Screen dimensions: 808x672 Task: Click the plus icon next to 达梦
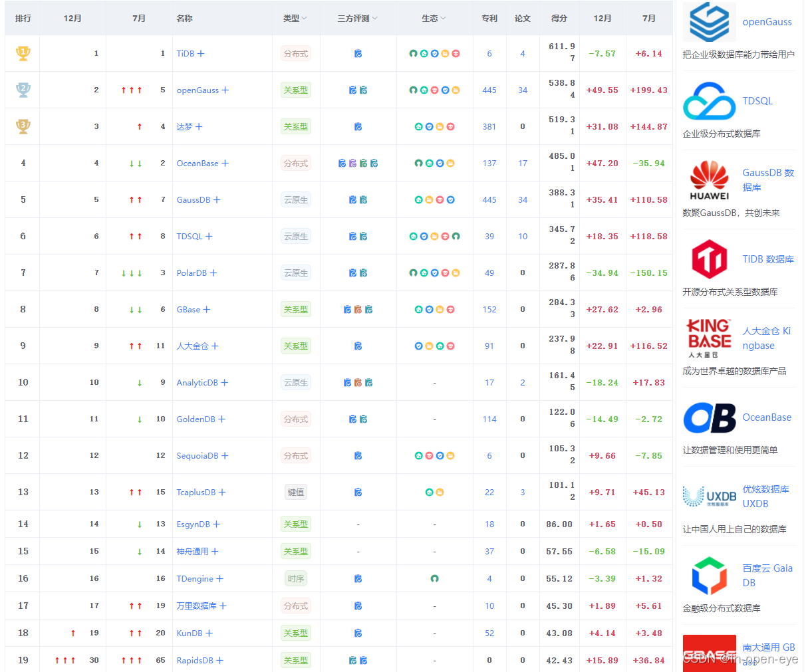click(x=199, y=127)
